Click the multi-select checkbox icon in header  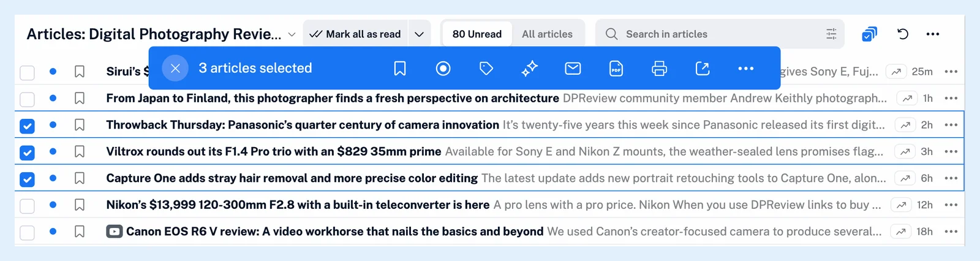[869, 34]
